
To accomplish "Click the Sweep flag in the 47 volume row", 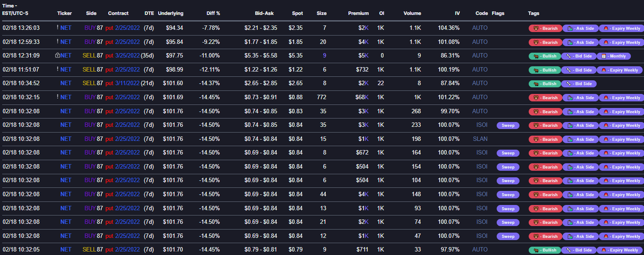I will tap(508, 236).
